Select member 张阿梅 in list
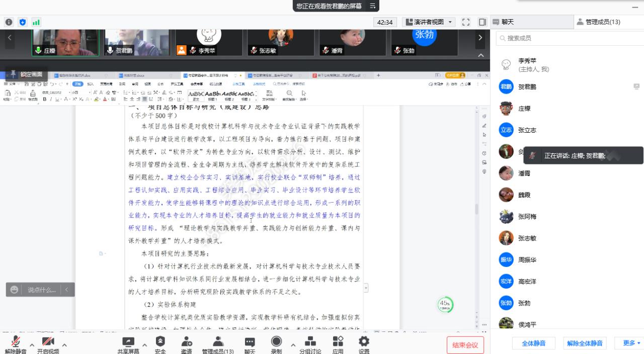 [x=567, y=216]
